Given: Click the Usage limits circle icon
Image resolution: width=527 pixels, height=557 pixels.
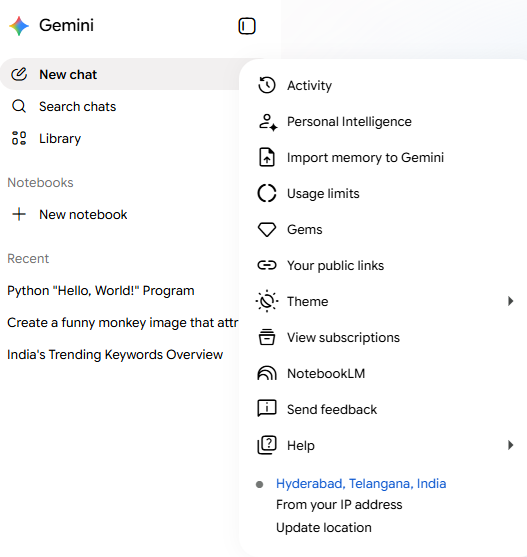Looking at the screenshot, I should pyautogui.click(x=267, y=193).
